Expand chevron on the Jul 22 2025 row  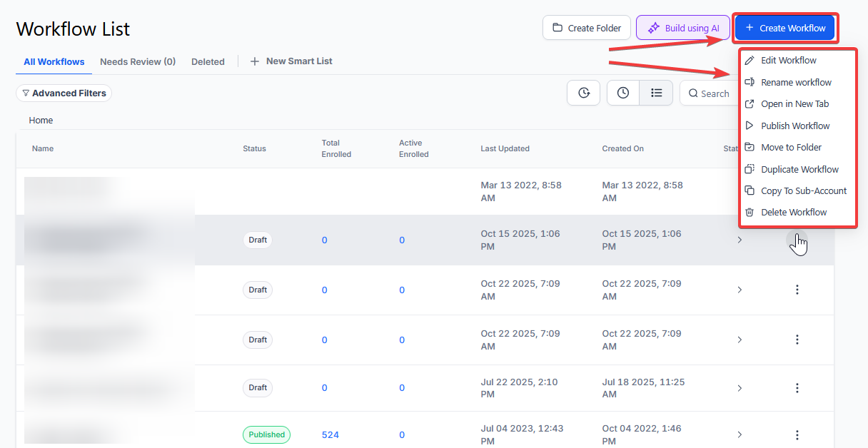coord(740,388)
